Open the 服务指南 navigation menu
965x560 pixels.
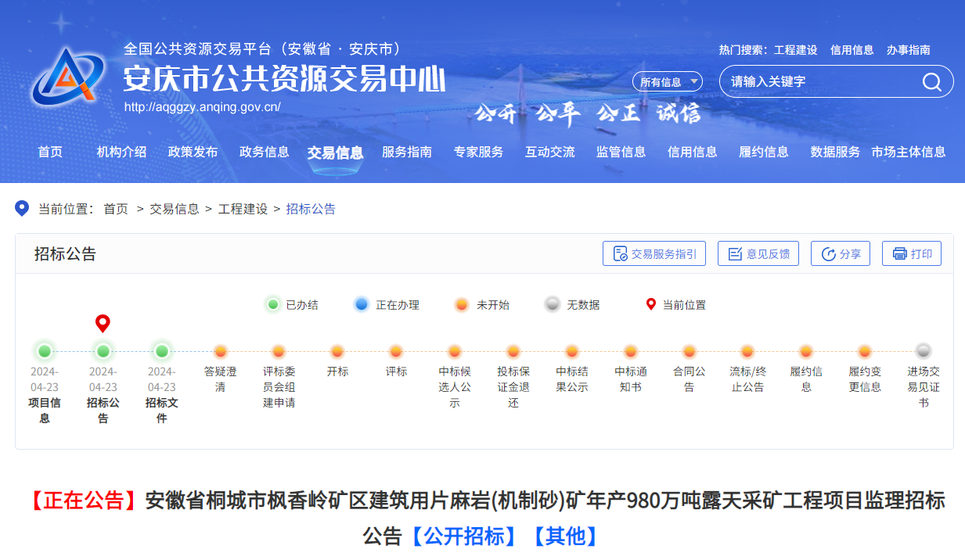407,153
